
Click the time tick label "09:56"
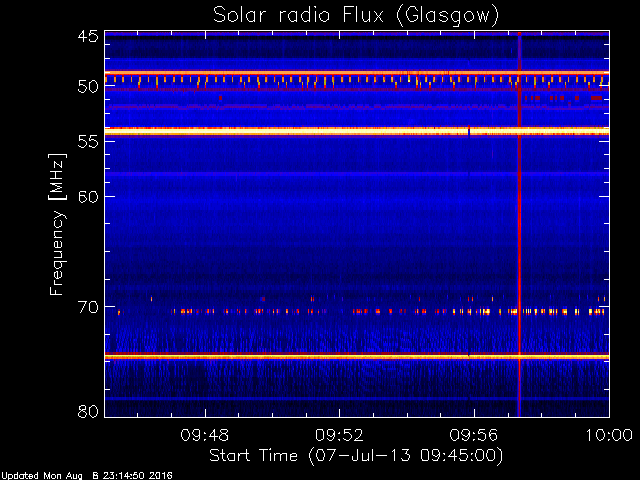(x=473, y=435)
